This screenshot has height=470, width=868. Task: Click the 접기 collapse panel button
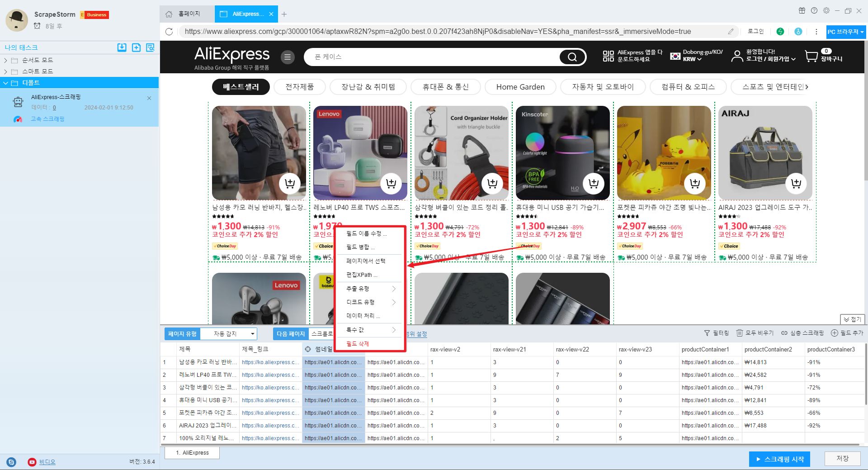pos(852,319)
